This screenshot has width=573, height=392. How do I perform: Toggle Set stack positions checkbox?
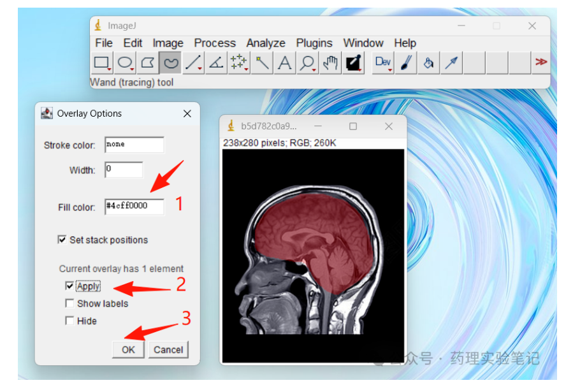tap(62, 240)
